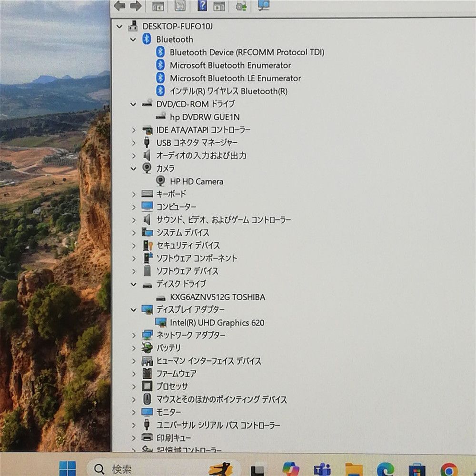Select the KXG6AZNV512G TOSHIBA disk drive

coord(217,297)
